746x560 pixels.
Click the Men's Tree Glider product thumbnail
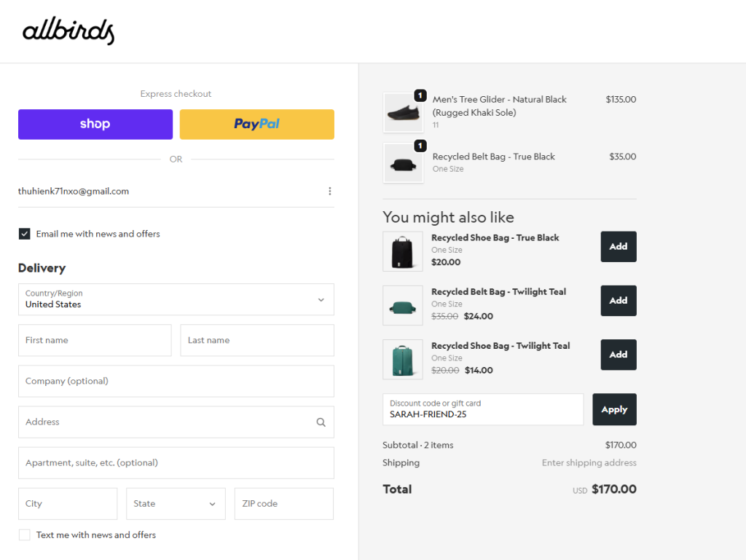pos(403,112)
